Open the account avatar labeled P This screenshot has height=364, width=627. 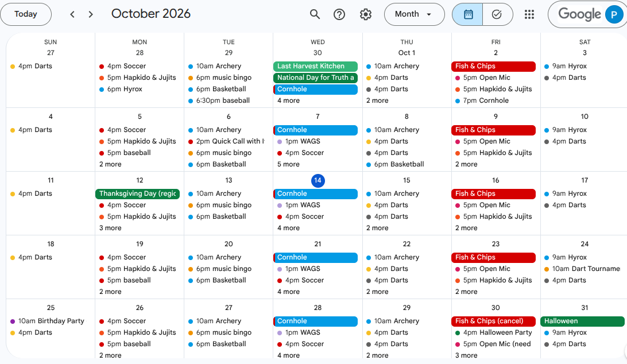[614, 14]
